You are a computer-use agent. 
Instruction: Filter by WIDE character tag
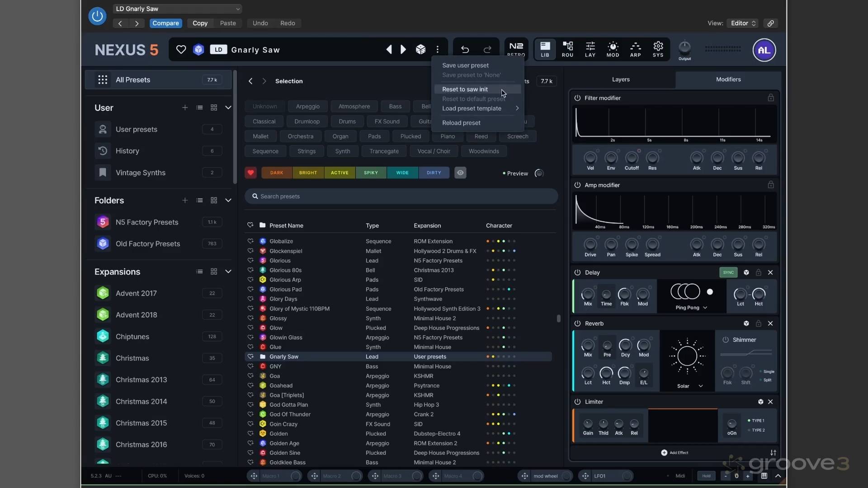pyautogui.click(x=402, y=173)
